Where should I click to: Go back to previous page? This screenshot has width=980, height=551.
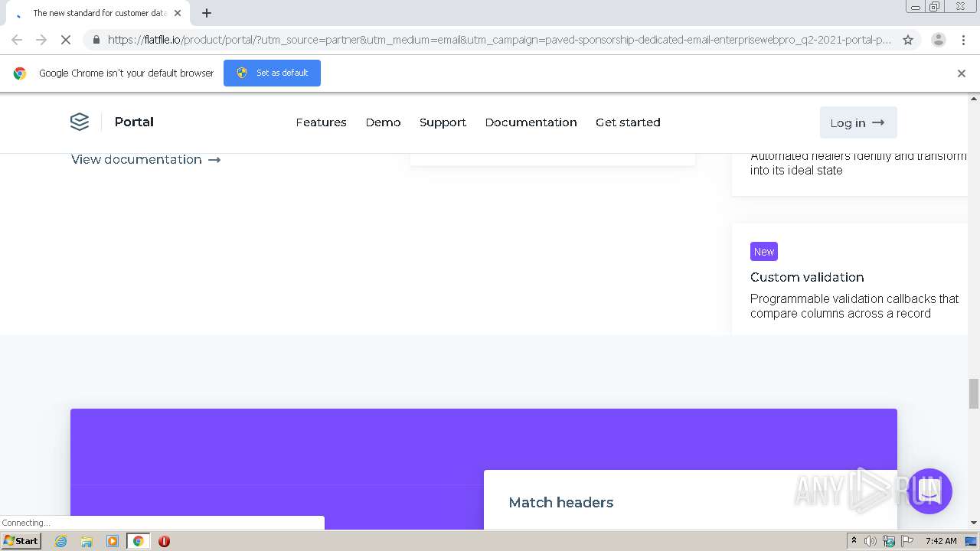point(17,40)
